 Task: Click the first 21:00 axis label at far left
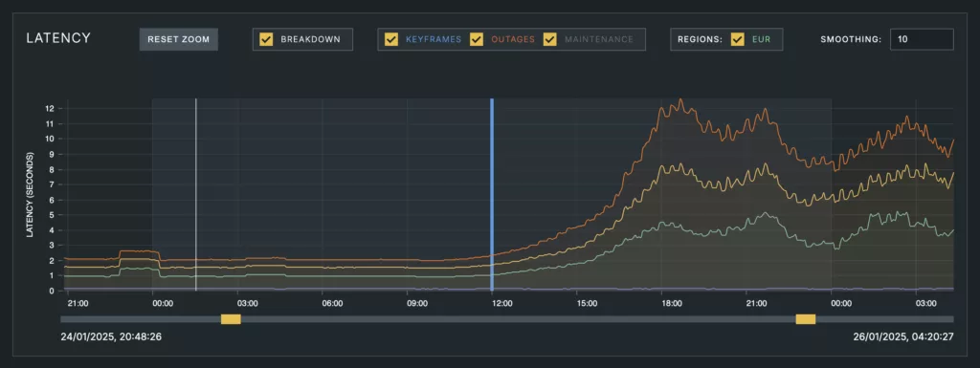[78, 304]
